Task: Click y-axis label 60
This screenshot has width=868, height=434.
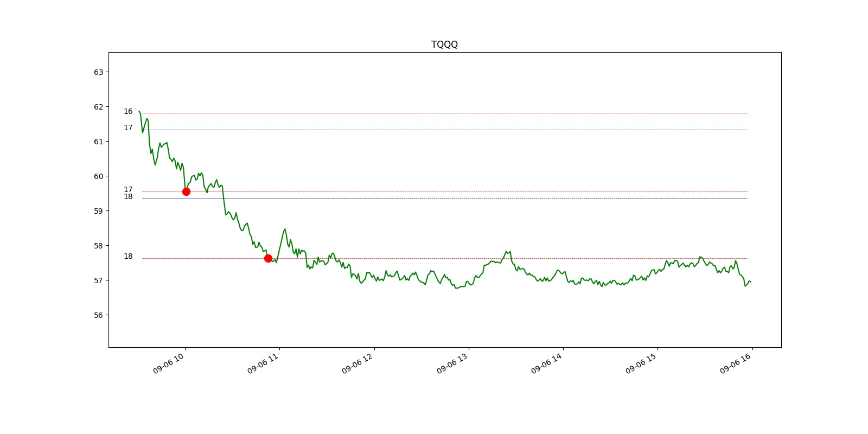Action: 98,176
